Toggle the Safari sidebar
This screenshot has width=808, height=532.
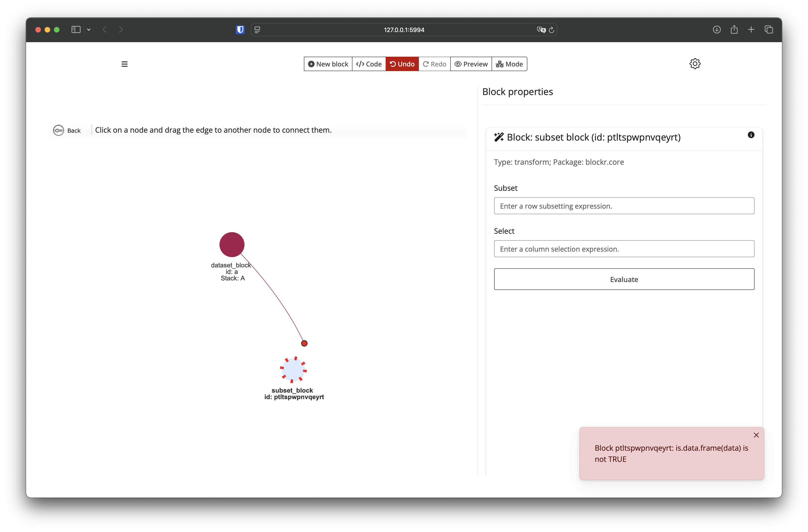click(76, 30)
